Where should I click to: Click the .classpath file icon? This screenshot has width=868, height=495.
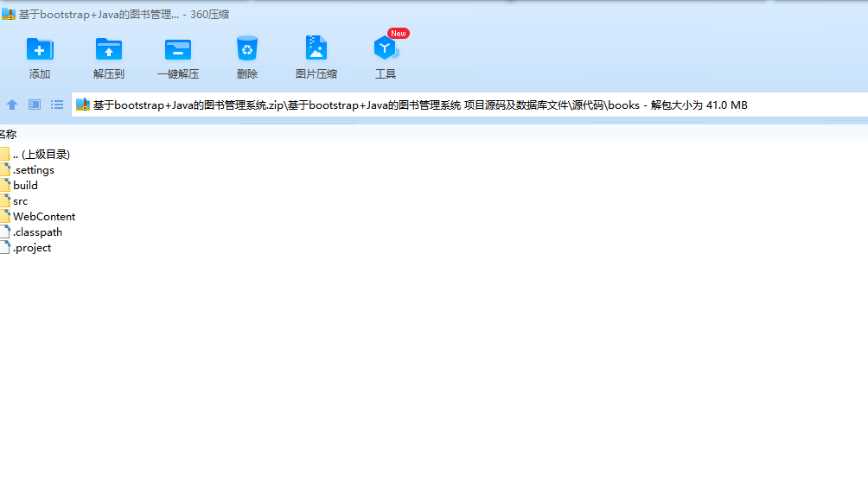pyautogui.click(x=5, y=232)
